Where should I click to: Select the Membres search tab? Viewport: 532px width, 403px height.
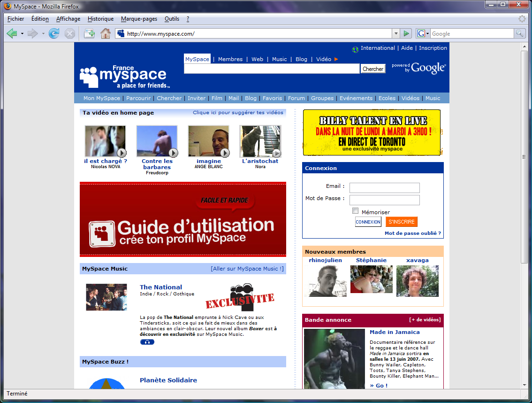(230, 59)
